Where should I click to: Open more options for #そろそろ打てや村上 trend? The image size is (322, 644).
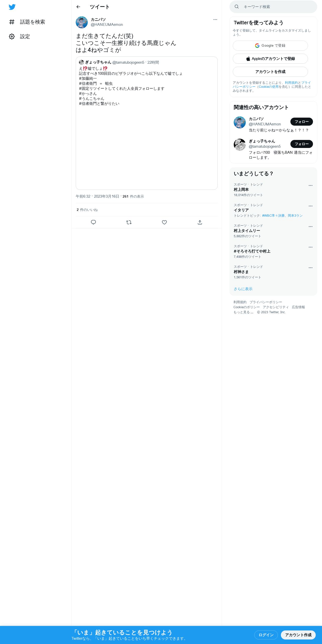coord(310,247)
